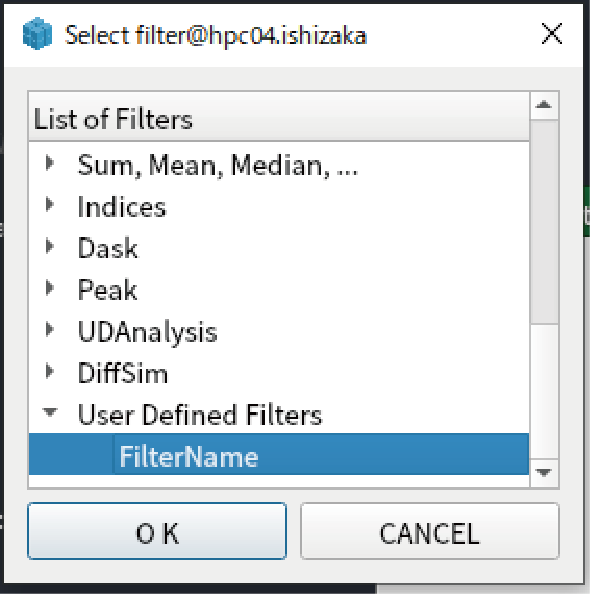This screenshot has height=594, width=590.
Task: Select the FilterName item
Action: click(279, 454)
